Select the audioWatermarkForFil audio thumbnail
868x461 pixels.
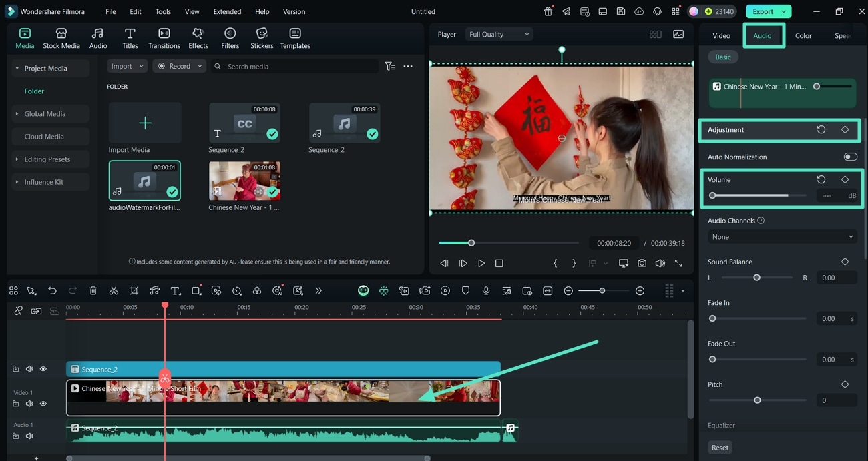145,181
